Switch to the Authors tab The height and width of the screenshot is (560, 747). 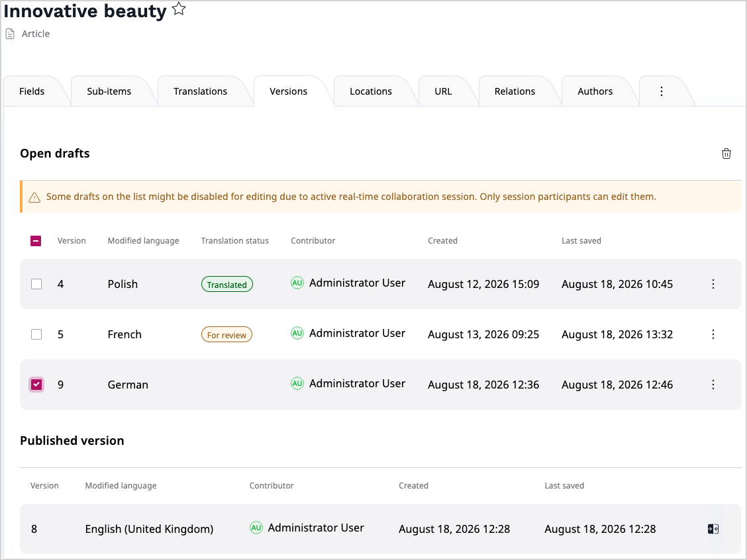[595, 91]
